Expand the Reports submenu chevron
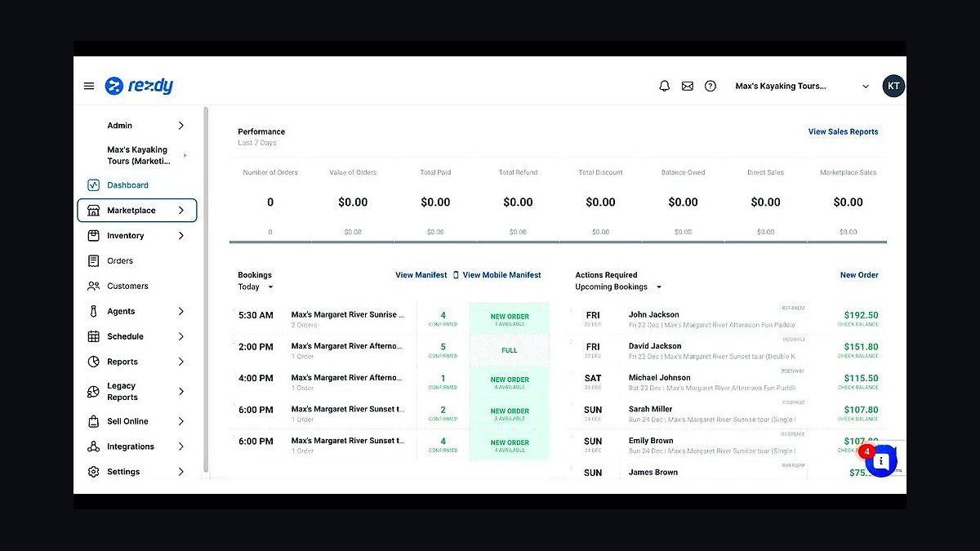This screenshot has height=551, width=980. pyautogui.click(x=180, y=362)
